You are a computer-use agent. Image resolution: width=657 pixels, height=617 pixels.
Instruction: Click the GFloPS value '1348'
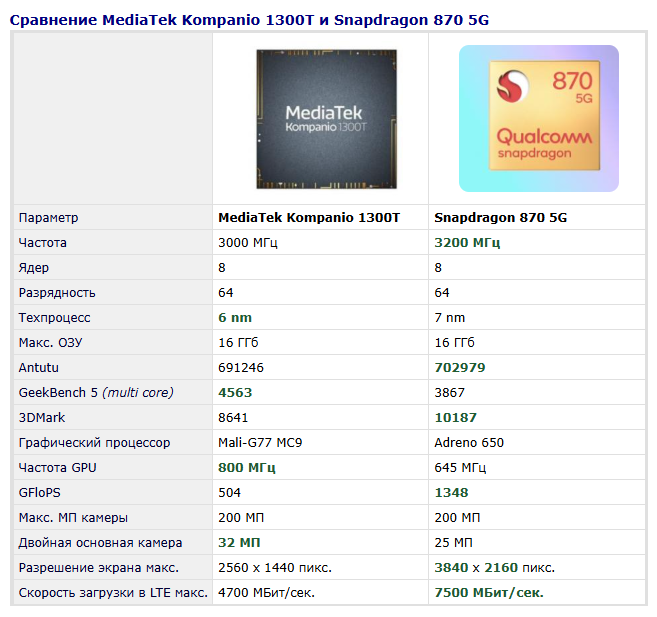pos(451,493)
